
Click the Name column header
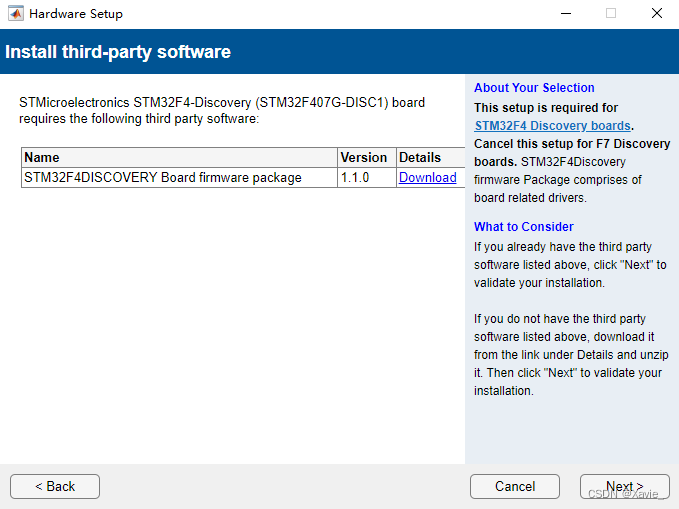pyautogui.click(x=179, y=157)
